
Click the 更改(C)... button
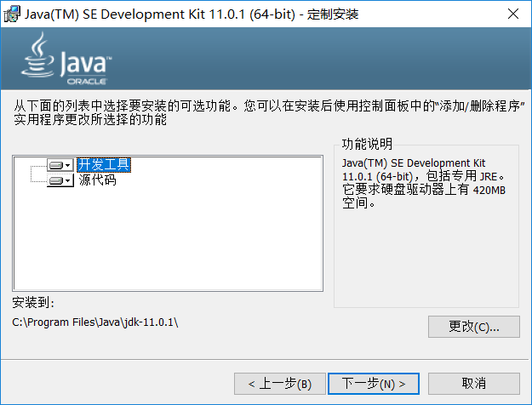tap(473, 327)
